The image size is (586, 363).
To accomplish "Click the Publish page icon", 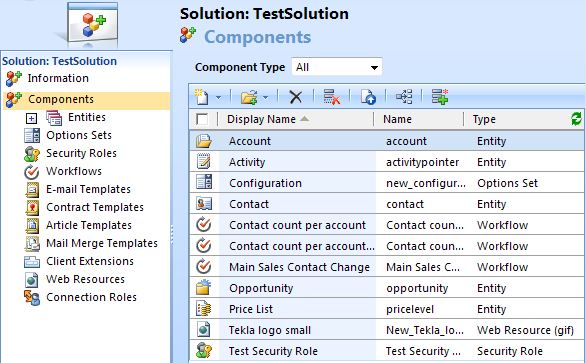I will point(368,98).
